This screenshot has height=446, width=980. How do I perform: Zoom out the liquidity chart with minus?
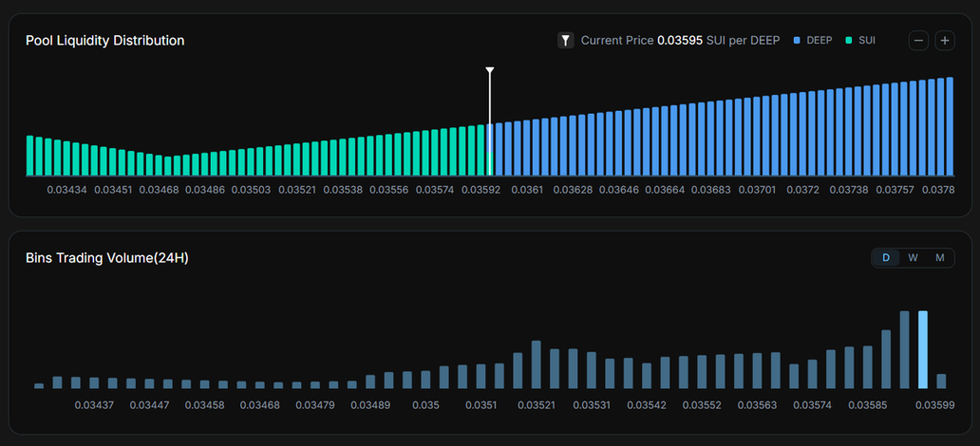(x=918, y=41)
